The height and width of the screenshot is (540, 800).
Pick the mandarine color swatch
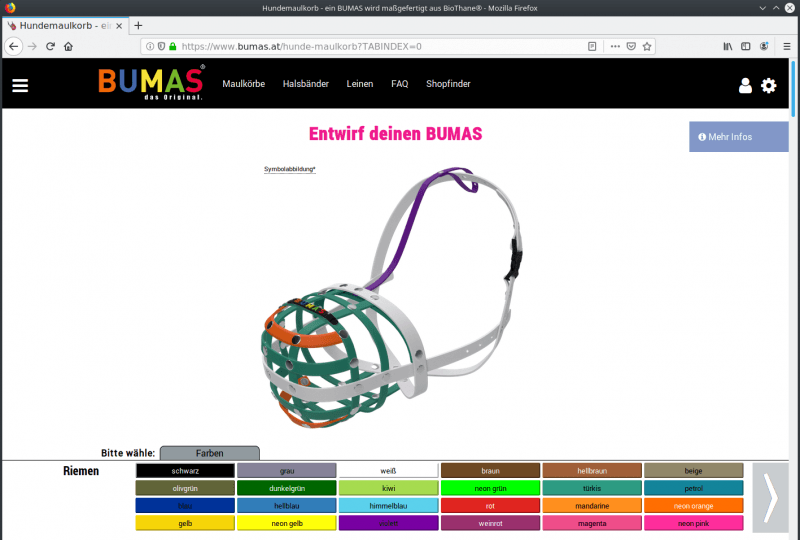coord(592,506)
